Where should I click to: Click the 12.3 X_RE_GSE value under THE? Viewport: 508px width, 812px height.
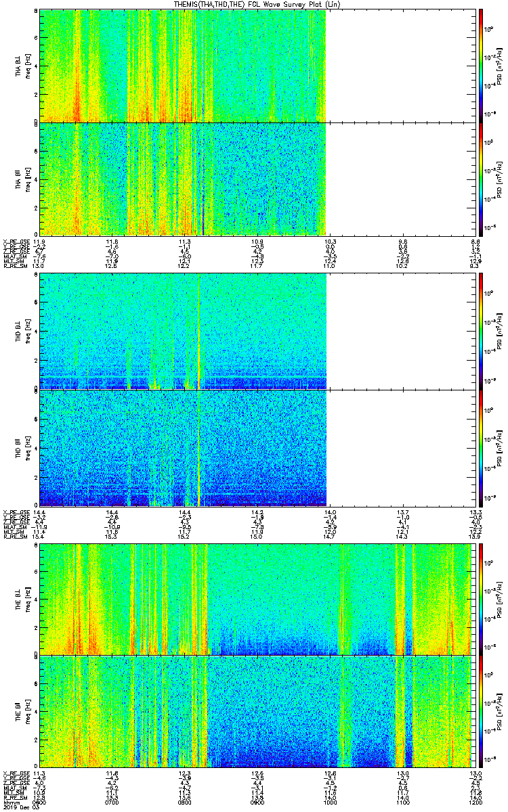pos(185,772)
